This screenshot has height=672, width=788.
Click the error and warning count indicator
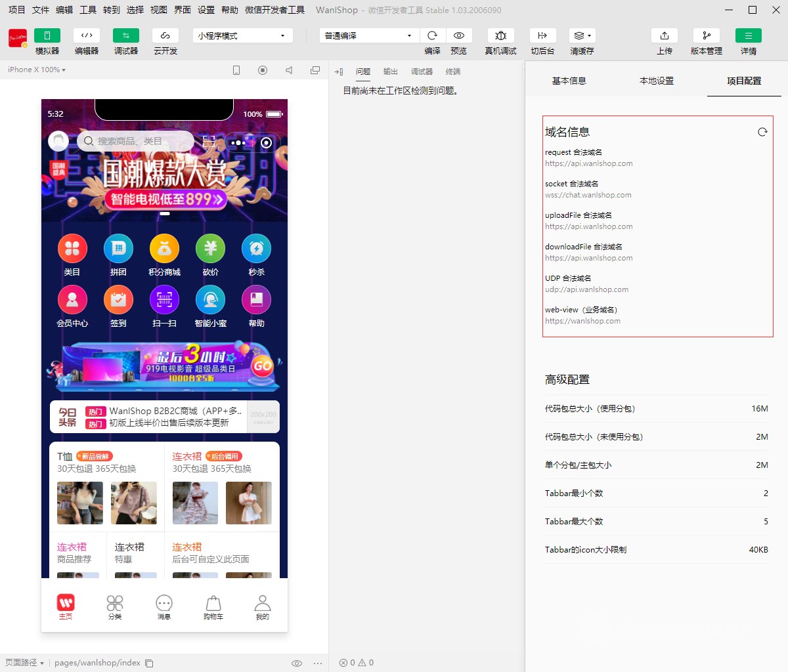(x=357, y=663)
